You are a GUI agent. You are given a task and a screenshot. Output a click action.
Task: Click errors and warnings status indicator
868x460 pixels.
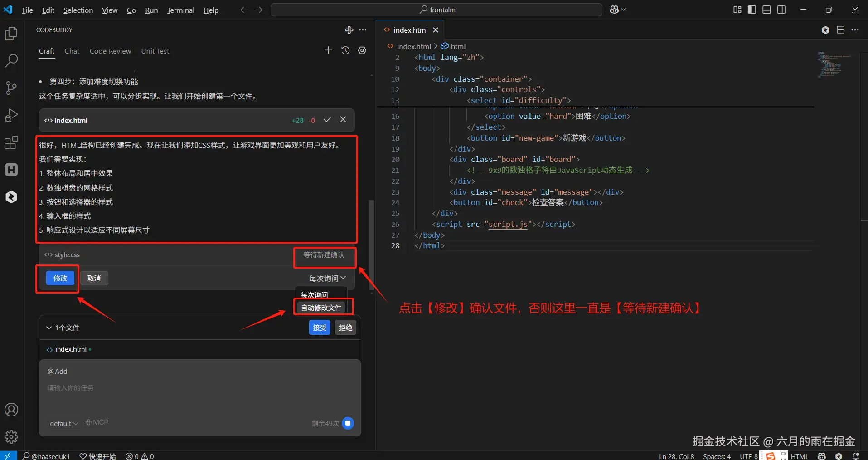140,456
